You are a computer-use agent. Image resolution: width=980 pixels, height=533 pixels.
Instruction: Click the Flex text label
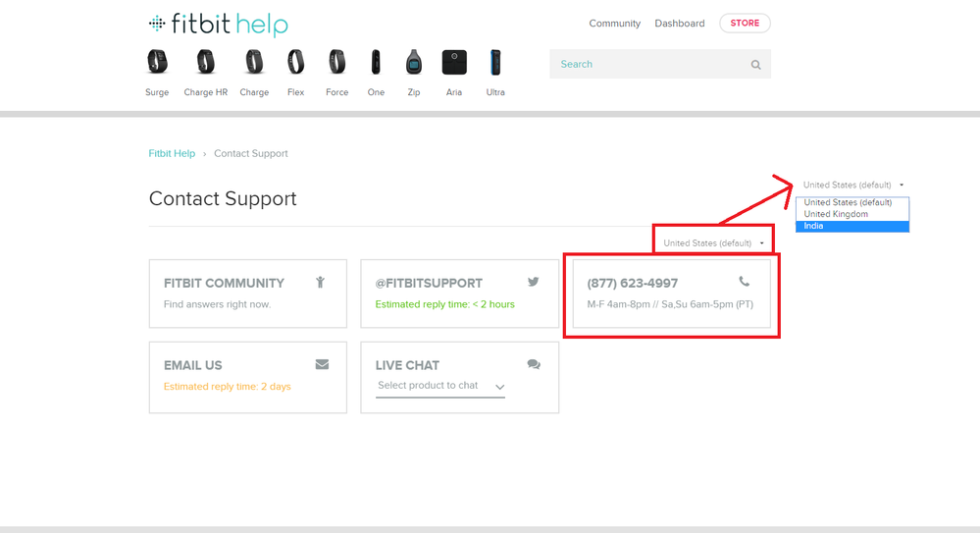(295, 92)
